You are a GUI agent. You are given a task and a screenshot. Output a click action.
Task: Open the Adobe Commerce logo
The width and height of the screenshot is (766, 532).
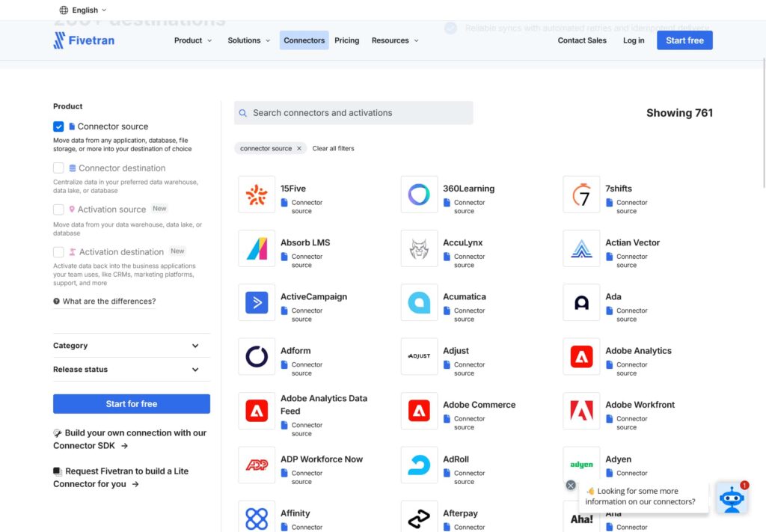click(419, 411)
